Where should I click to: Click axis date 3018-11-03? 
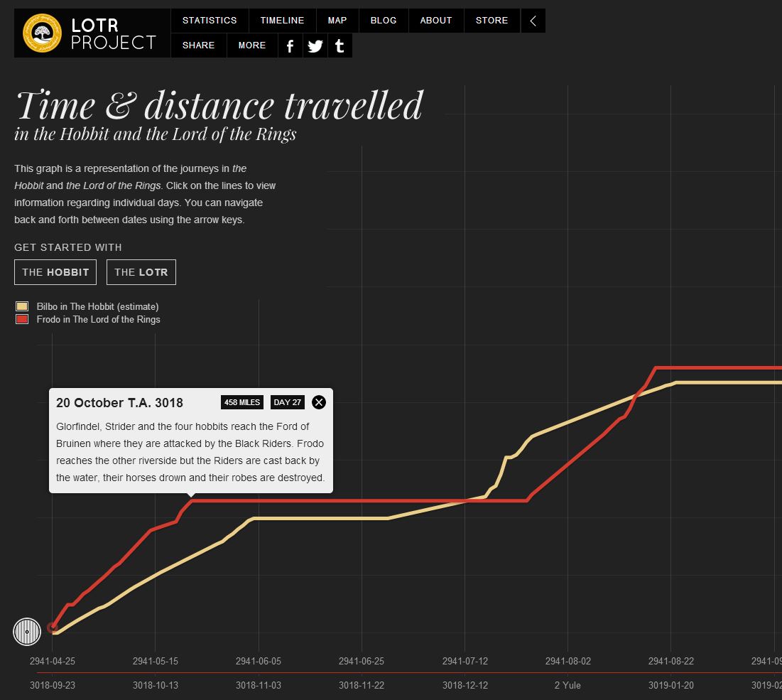pyautogui.click(x=259, y=686)
